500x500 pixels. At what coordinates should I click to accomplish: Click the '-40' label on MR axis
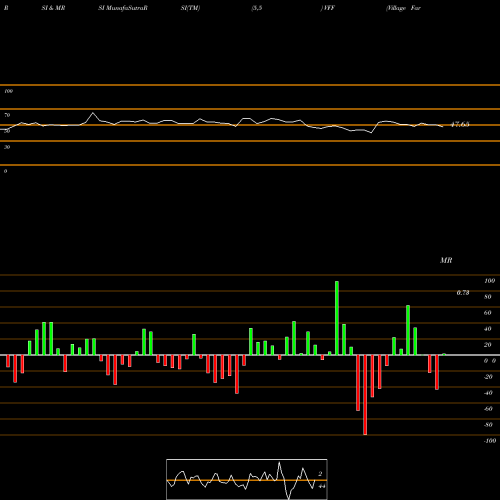point(488,393)
